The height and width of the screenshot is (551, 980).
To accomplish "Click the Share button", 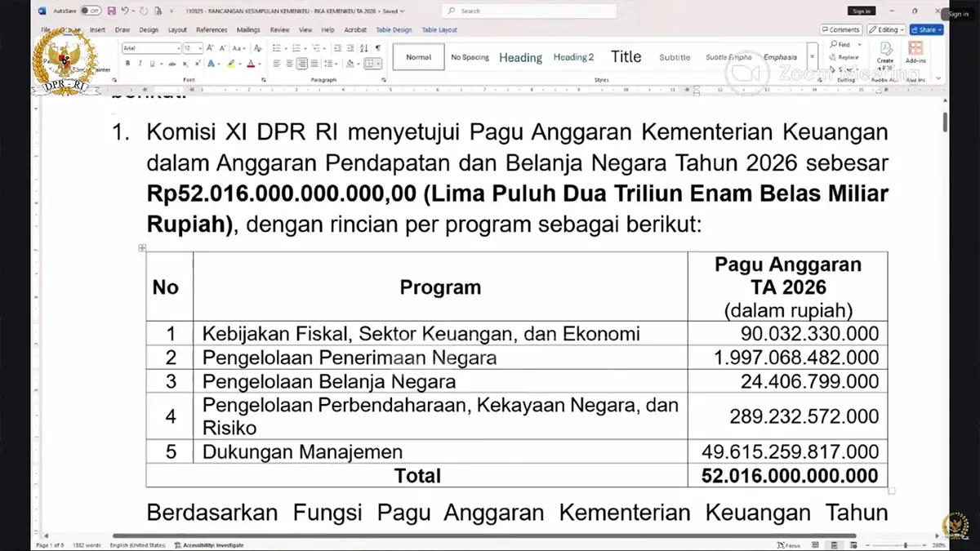I will (924, 29).
